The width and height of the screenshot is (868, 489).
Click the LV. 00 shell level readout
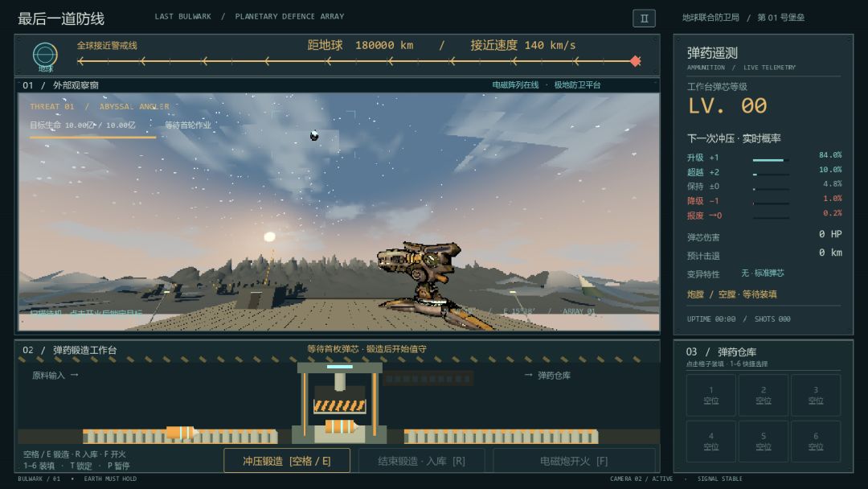[x=727, y=106]
